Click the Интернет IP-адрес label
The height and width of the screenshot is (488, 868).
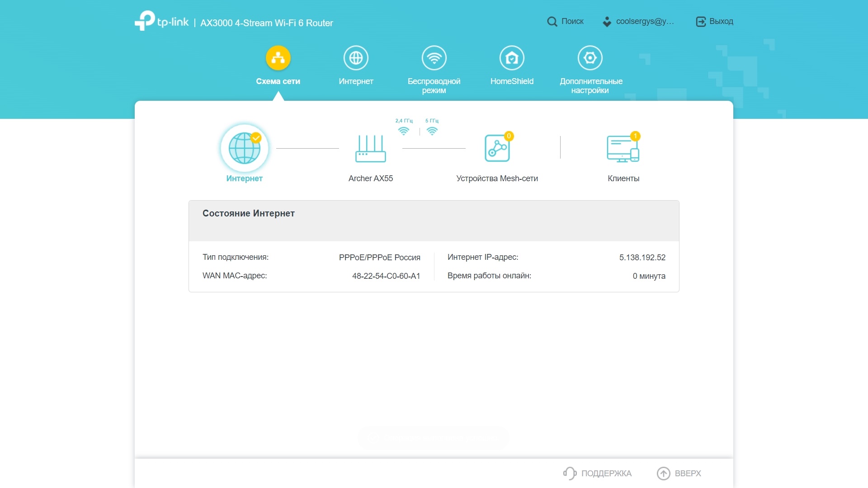[483, 257]
